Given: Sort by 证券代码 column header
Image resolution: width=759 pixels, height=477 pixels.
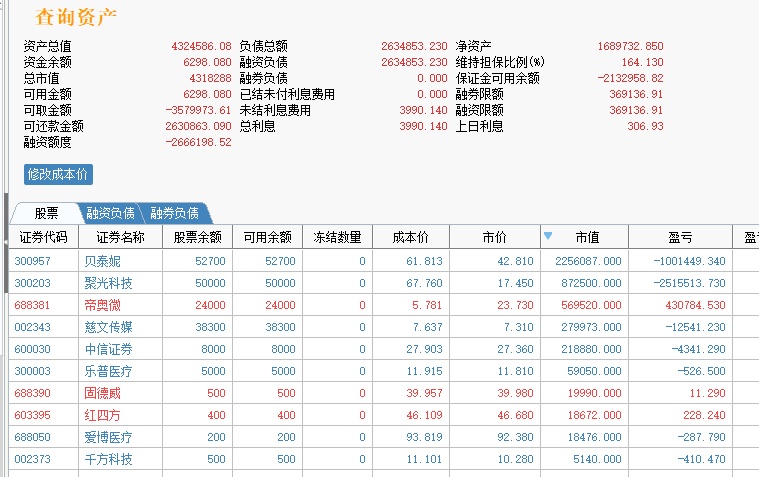Looking at the screenshot, I should click(43, 237).
